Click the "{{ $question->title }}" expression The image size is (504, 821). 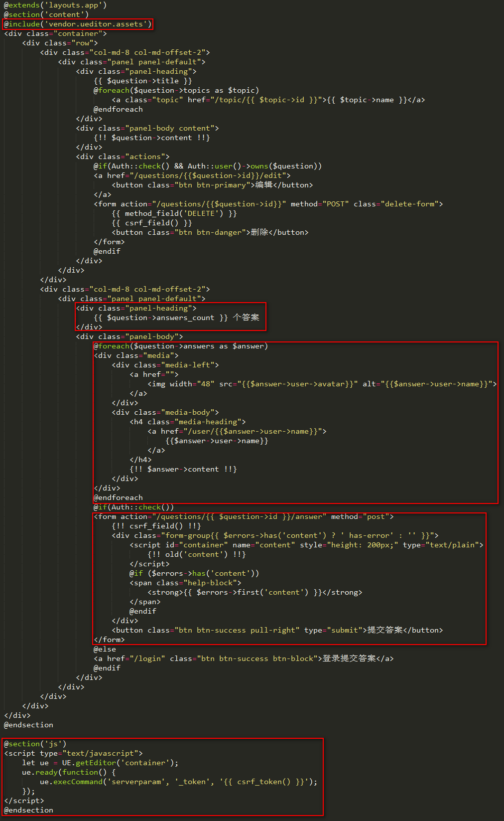click(x=143, y=81)
